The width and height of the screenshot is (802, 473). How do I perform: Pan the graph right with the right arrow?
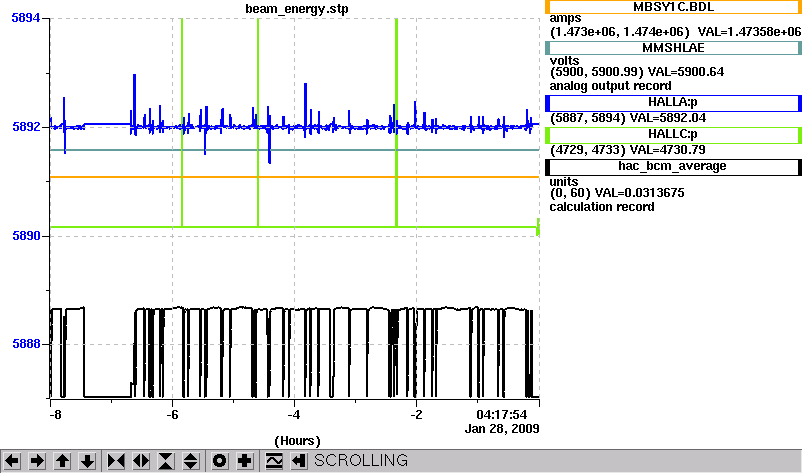pyautogui.click(x=37, y=461)
